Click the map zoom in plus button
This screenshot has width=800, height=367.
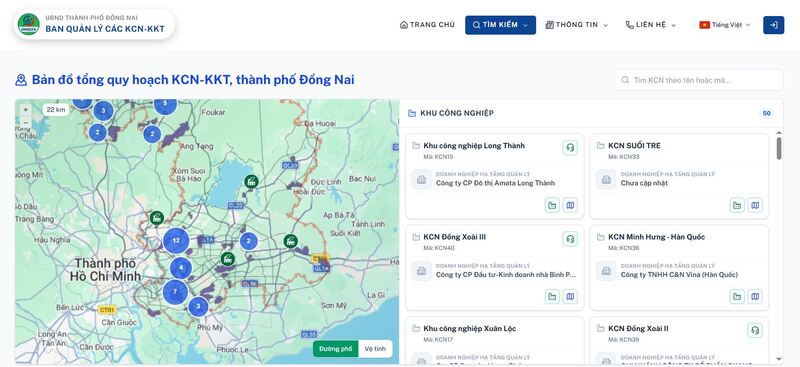[26, 110]
